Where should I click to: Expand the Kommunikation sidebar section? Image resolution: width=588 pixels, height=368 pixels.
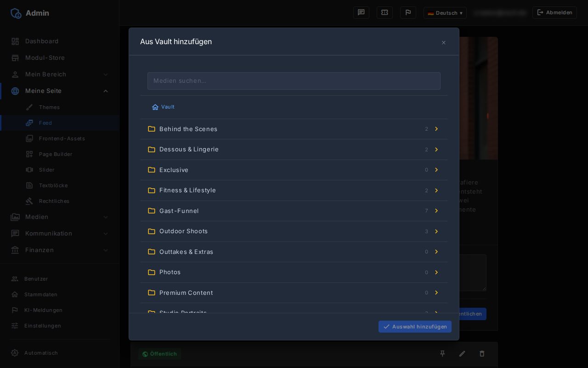[x=59, y=234]
